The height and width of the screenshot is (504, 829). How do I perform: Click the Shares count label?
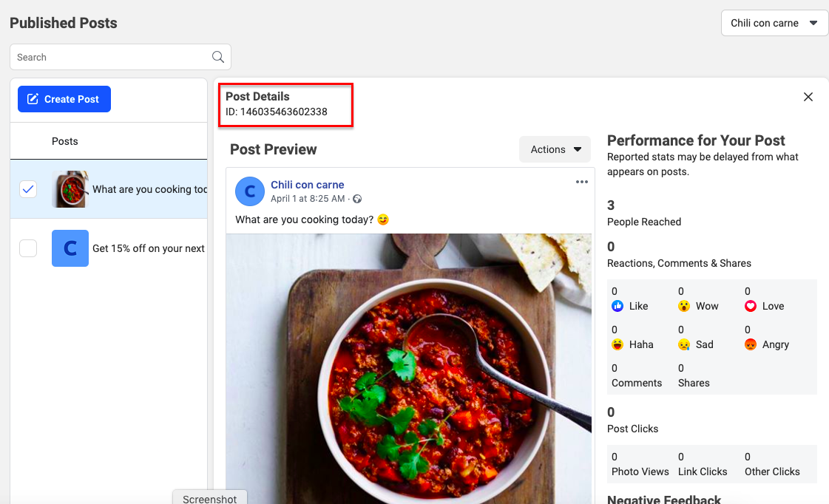click(694, 383)
